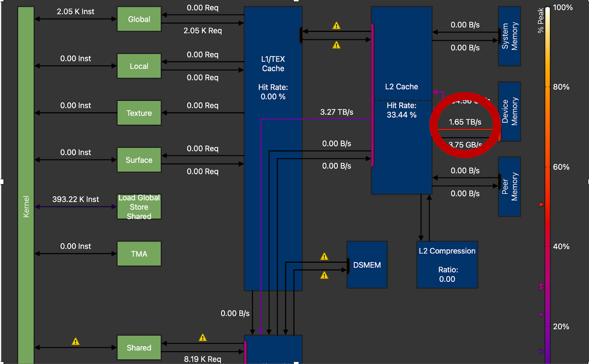This screenshot has width=589, height=364.
Task: Expand the Load Global Store Shared node
Action: point(139,207)
